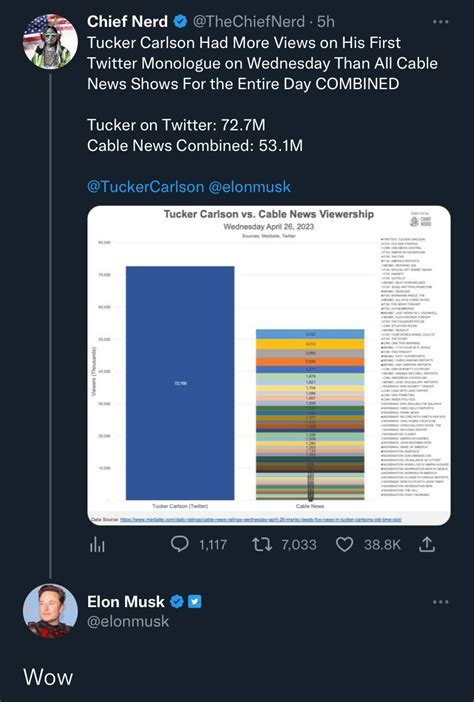
Task: Click Chief Nerd's blue verified badge
Action: tap(180, 21)
